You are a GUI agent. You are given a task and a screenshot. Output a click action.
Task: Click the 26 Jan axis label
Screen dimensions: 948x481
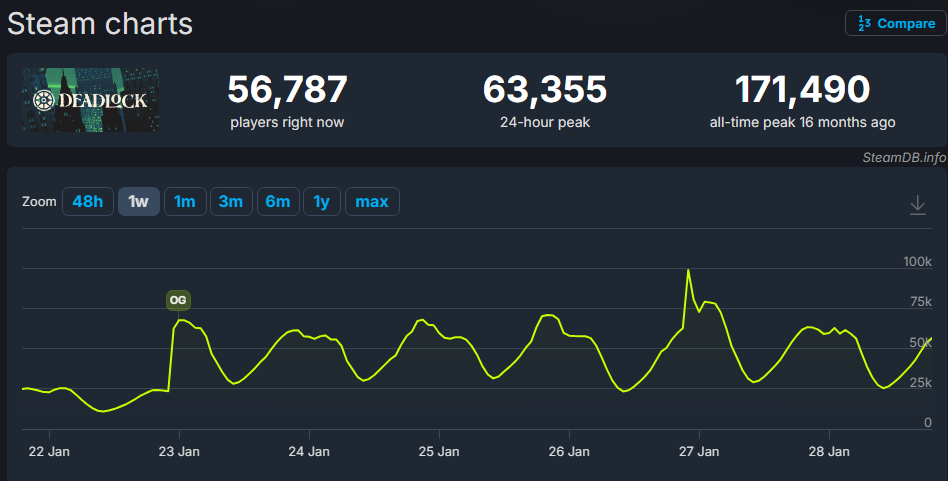tap(569, 451)
